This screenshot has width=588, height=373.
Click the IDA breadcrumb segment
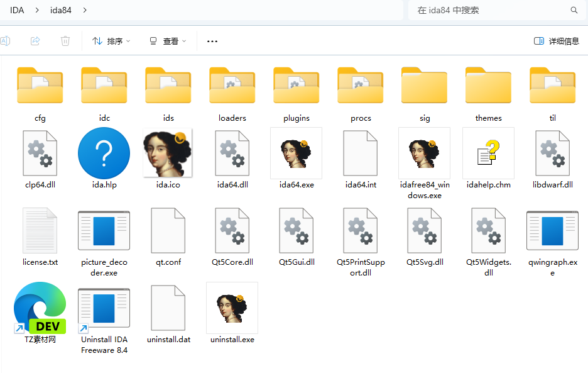click(17, 10)
